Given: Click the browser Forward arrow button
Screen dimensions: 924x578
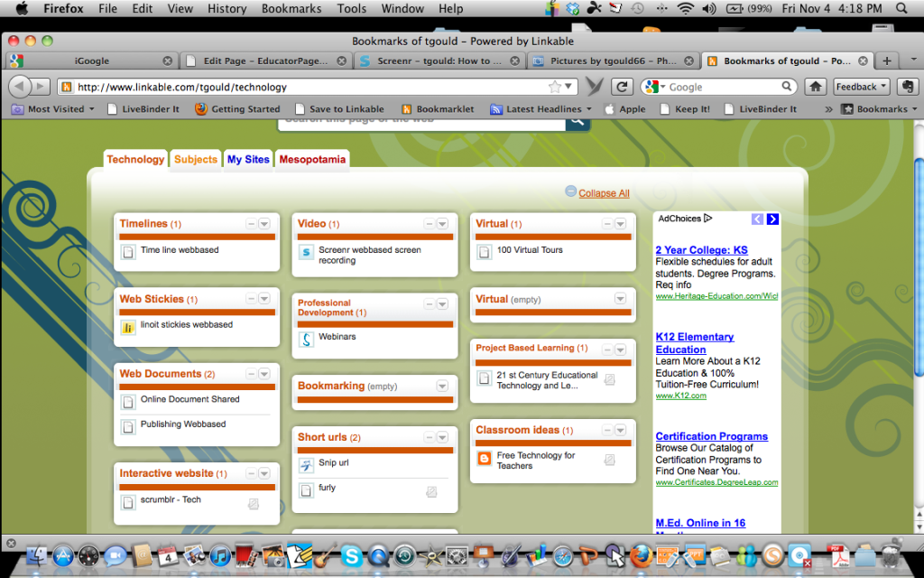Looking at the screenshot, I should coord(40,87).
